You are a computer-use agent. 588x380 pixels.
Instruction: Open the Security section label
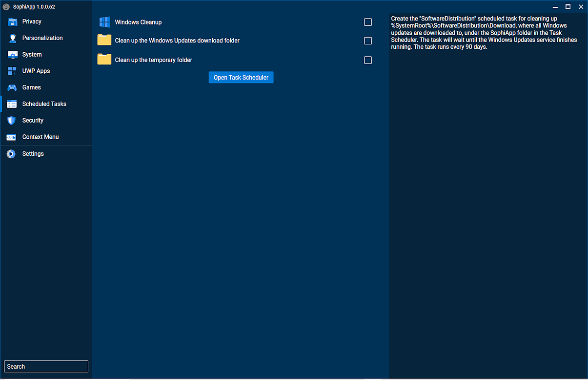point(33,120)
